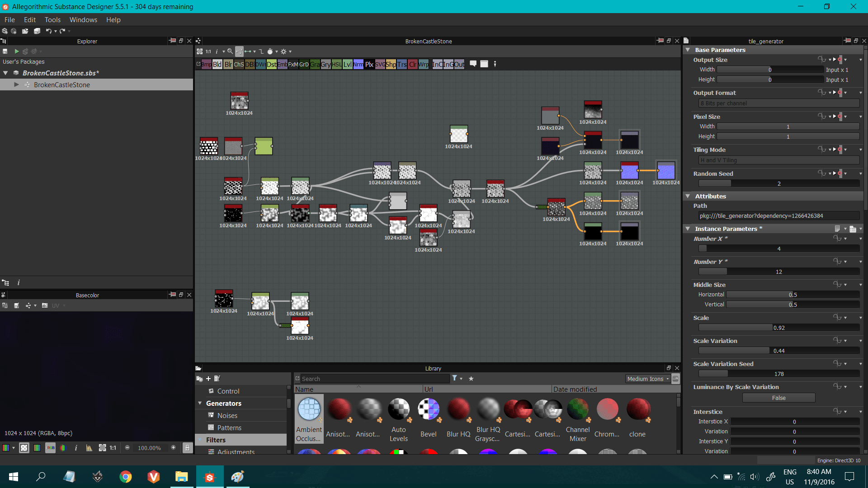The image size is (868, 488).
Task: Toggle 1:1 zoom in Basecolor 2D view
Action: click(113, 448)
